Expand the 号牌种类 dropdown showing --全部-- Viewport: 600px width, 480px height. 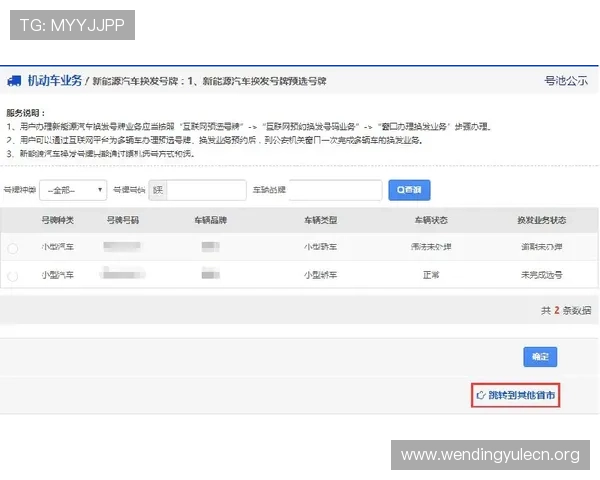(x=73, y=190)
